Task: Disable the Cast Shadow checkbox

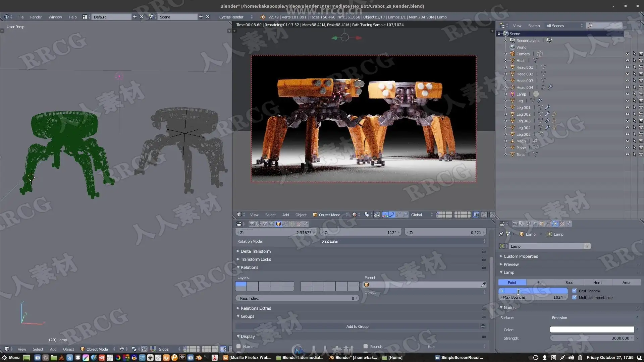Action: [x=575, y=291]
